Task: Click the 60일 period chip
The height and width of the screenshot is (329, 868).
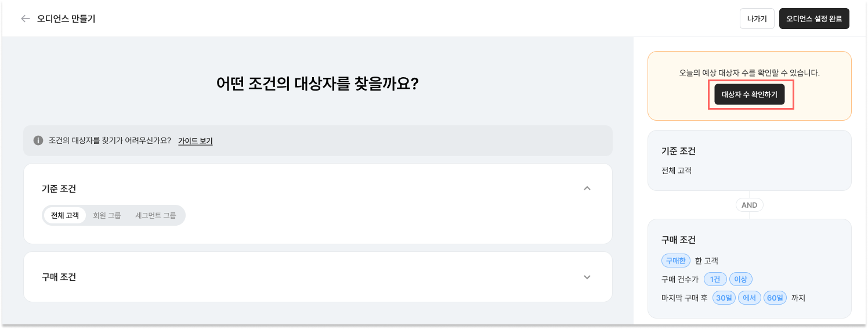Action: 775,298
